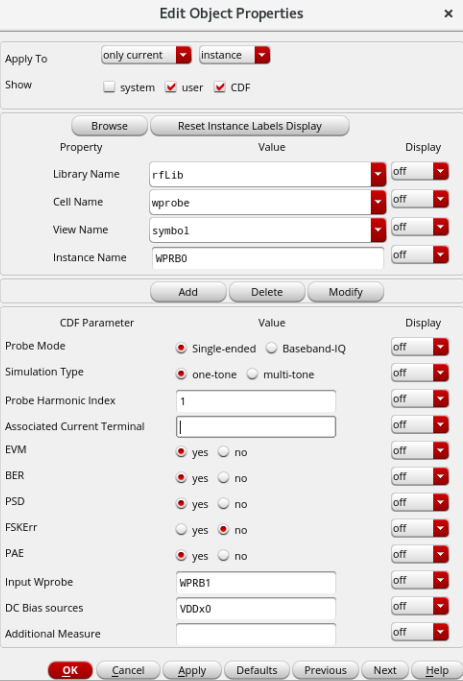Close the Edit Object Properties dialog
The width and height of the screenshot is (463, 681).
pos(449,14)
